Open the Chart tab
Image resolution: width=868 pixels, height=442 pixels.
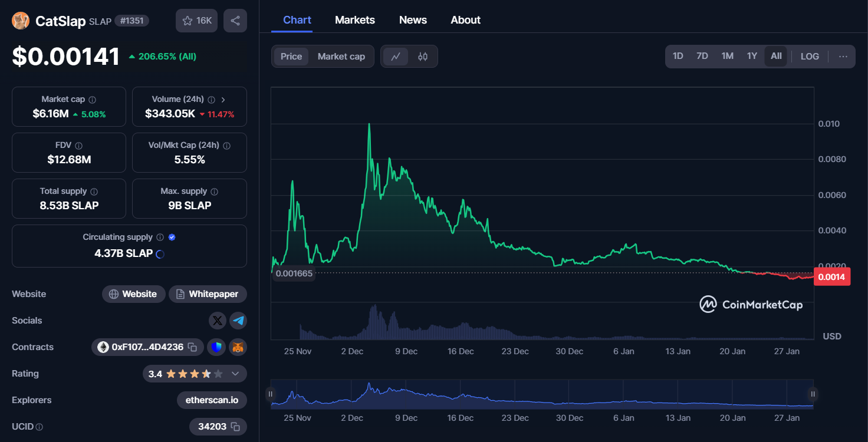click(x=297, y=20)
